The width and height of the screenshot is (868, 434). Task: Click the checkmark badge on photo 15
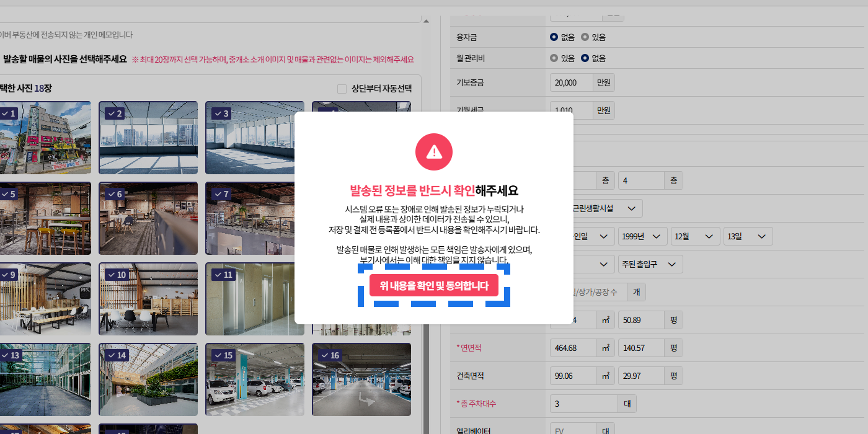click(223, 355)
